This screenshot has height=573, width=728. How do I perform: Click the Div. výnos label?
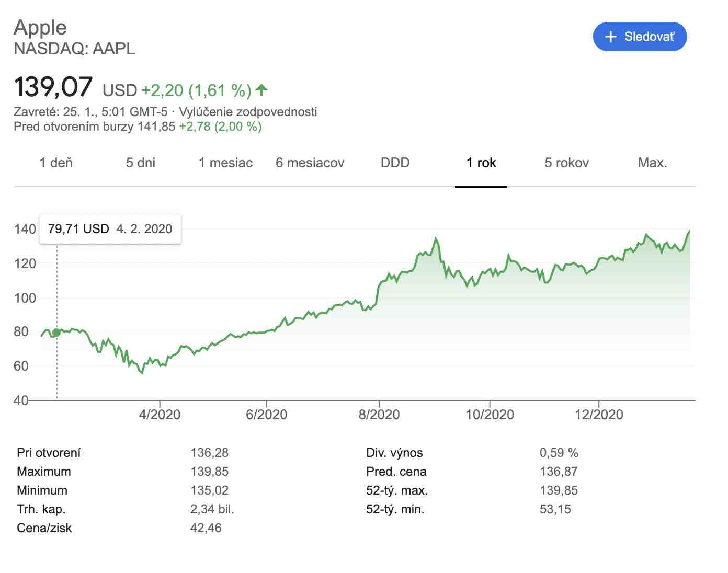tap(394, 453)
